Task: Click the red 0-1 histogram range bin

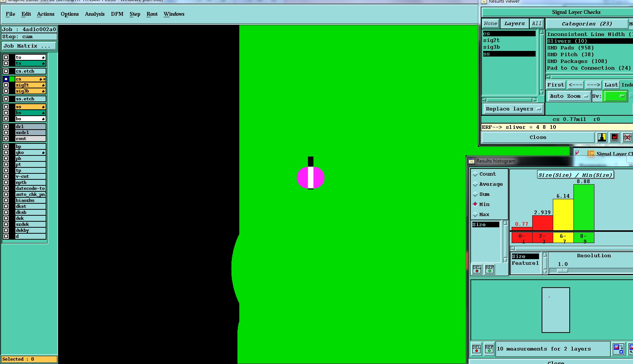Action: [x=522, y=238]
